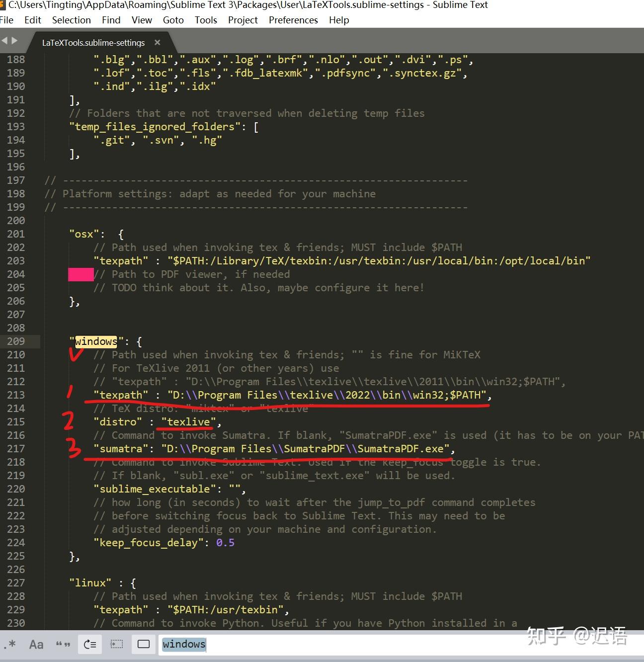Image resolution: width=644 pixels, height=662 pixels.
Task: Toggle the in-selection search icon
Action: pos(116,644)
